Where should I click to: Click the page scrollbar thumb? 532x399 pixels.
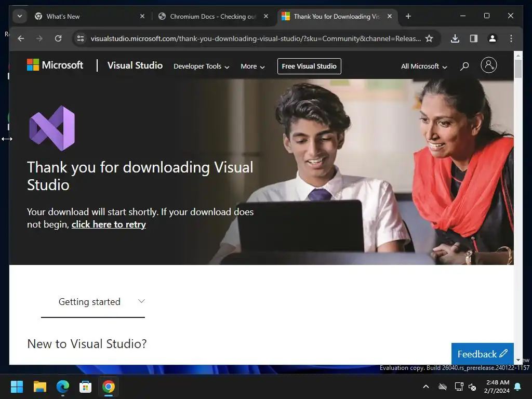click(518, 69)
